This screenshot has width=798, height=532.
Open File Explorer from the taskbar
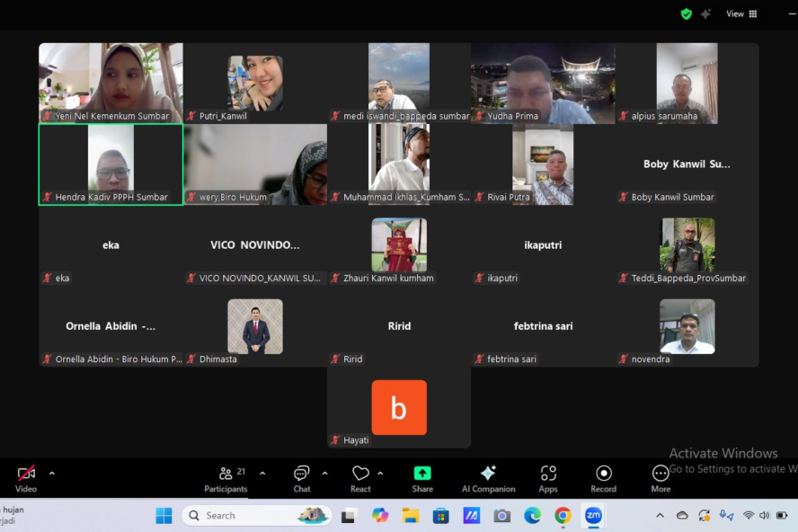coord(410,516)
